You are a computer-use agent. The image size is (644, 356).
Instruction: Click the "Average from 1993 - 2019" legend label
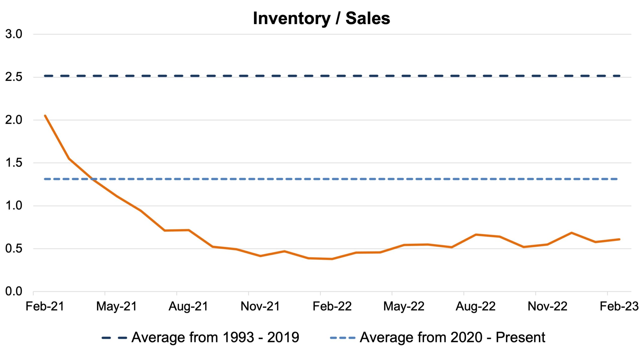(215, 337)
